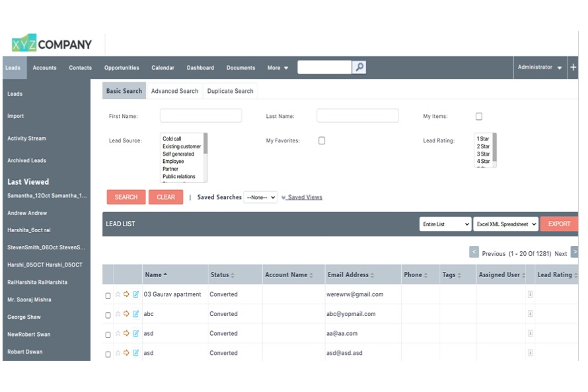This screenshot has height=392, width=588.
Task: Select checkbox in asd@asd.asd row
Action: (108, 354)
